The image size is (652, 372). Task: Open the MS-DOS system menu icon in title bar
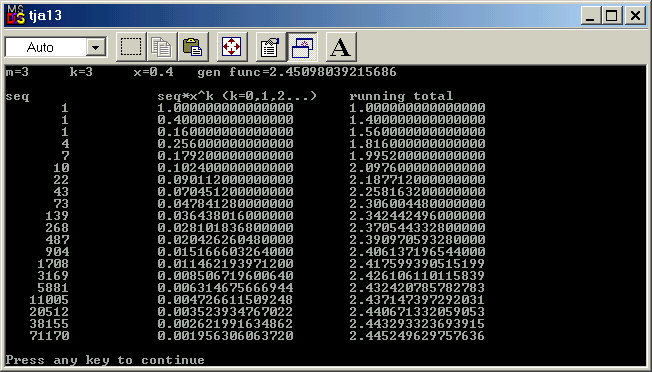(15, 16)
